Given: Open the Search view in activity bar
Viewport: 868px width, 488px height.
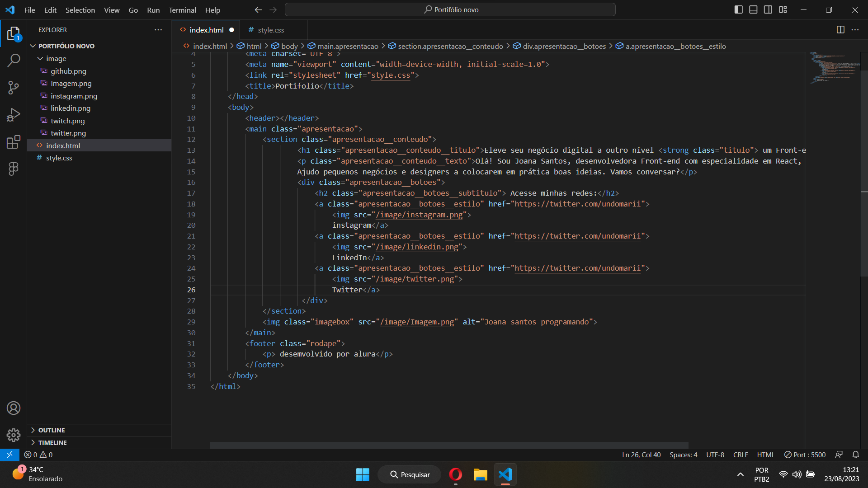Looking at the screenshot, I should tap(14, 61).
